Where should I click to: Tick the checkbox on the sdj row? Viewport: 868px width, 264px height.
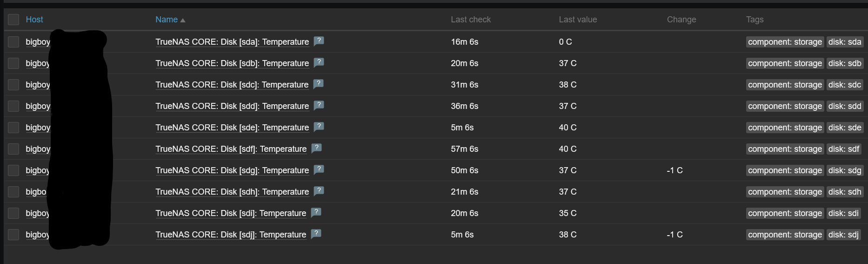[x=13, y=235]
